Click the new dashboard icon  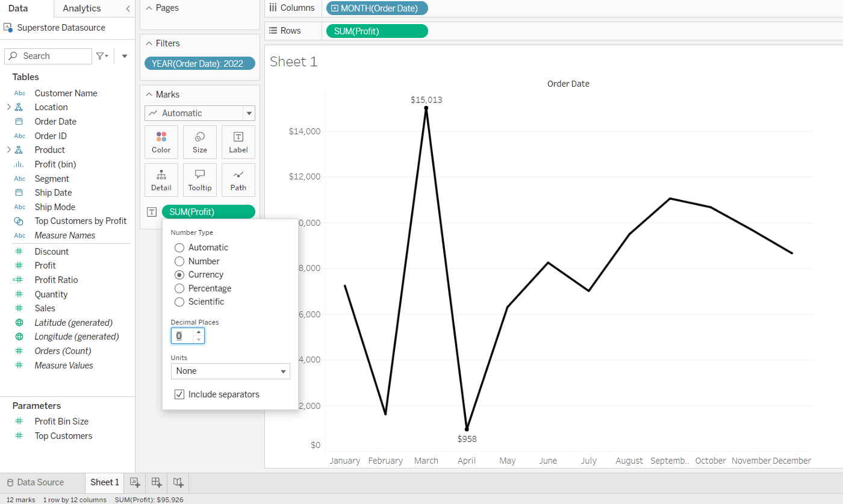coord(157,482)
